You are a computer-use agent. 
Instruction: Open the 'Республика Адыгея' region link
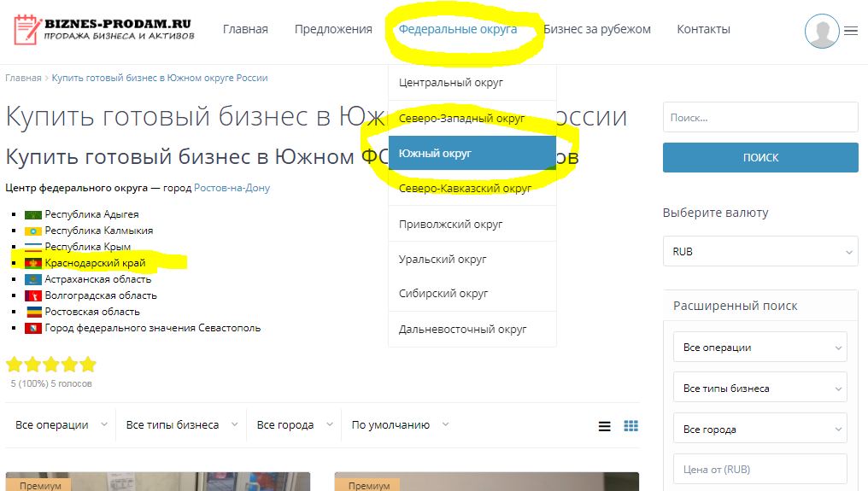(91, 214)
